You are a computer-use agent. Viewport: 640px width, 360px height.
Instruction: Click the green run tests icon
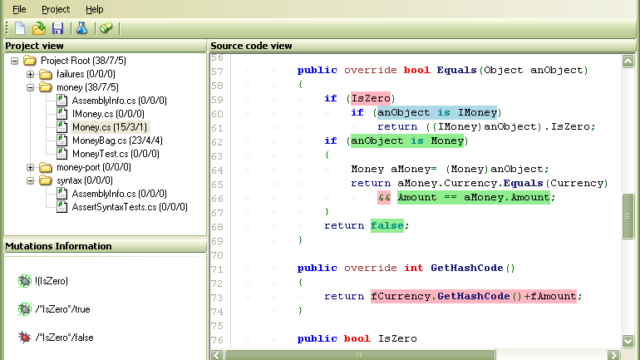coord(106,28)
